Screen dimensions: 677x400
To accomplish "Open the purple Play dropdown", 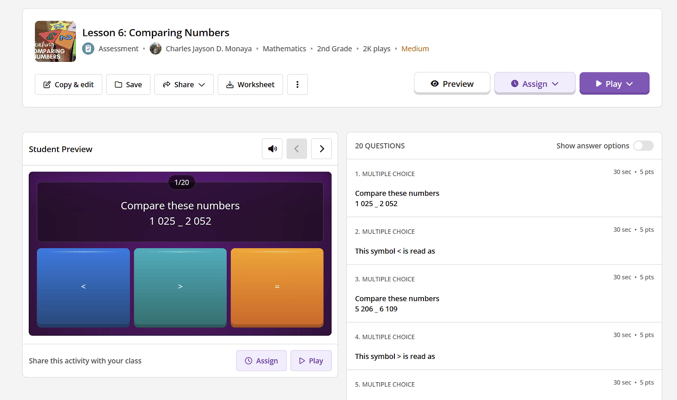I will point(614,83).
